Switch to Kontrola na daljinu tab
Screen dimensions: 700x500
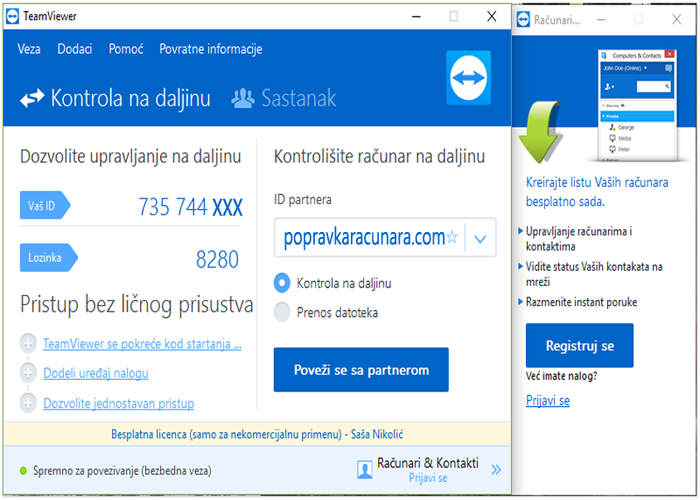115,98
